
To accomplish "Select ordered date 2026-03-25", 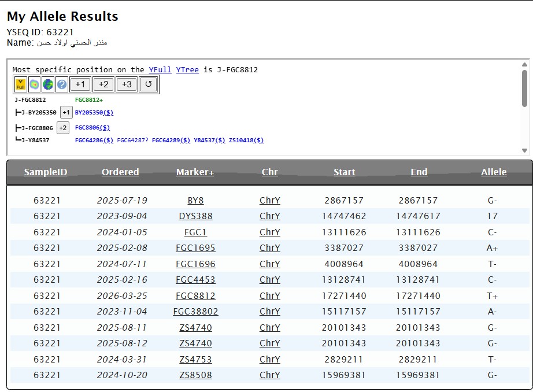I will (x=122, y=296).
